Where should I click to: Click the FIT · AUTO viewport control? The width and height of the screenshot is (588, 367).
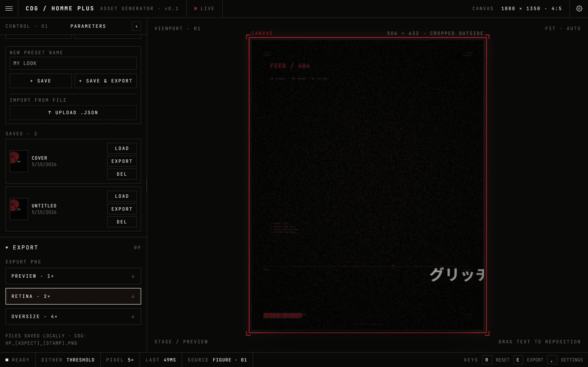click(563, 29)
